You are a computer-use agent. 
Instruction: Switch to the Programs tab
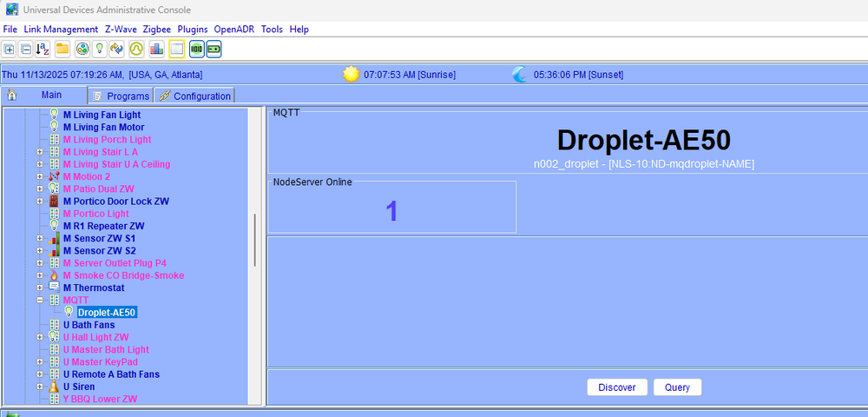click(x=121, y=96)
